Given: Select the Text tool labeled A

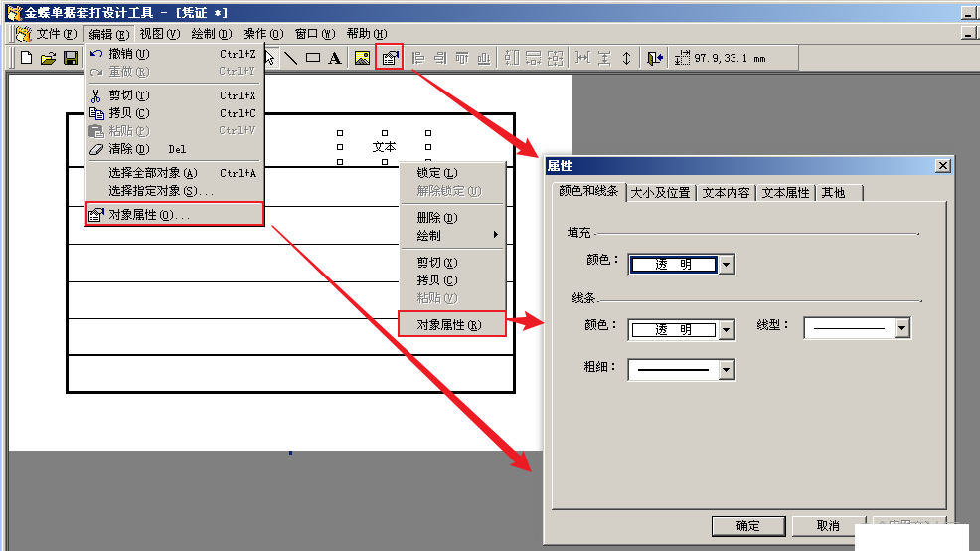Looking at the screenshot, I should point(335,58).
